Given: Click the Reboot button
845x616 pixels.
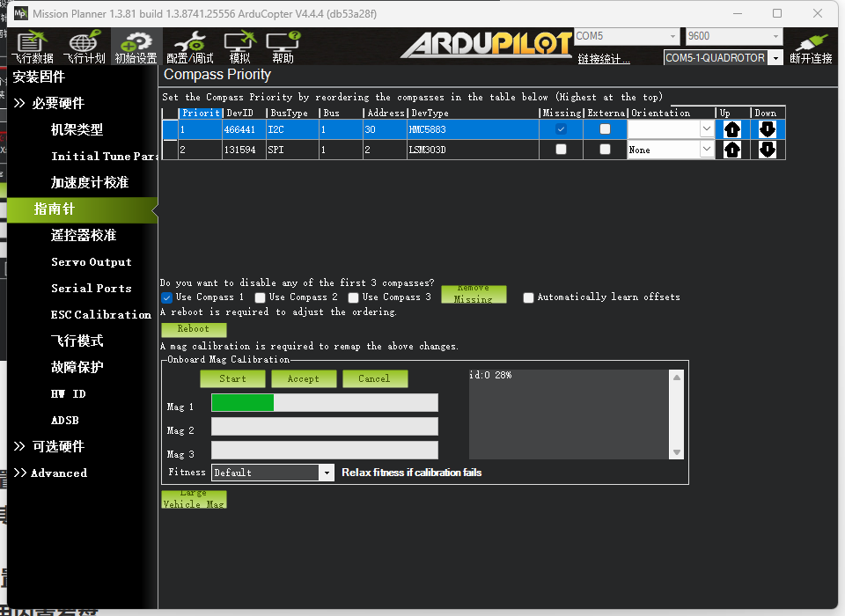Looking at the screenshot, I should (194, 329).
